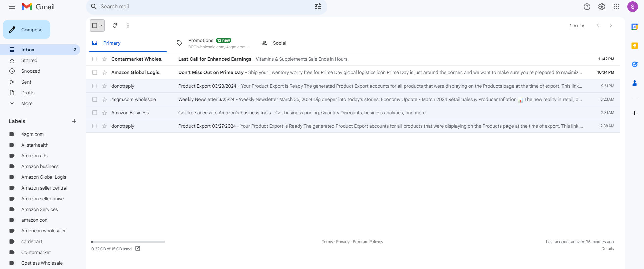Viewport: 644px width, 269px height.
Task: Select the Contarmarket Wholes. email checkbox
Action: tap(95, 59)
